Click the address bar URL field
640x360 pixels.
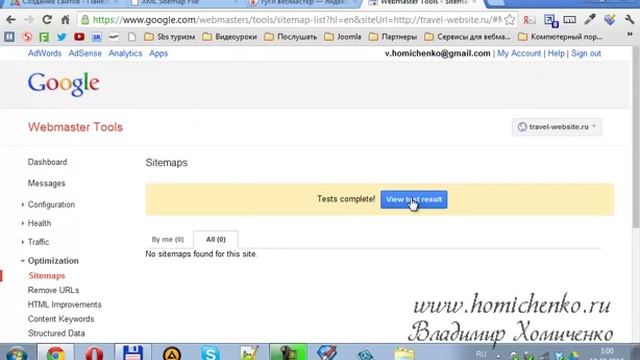point(297,20)
